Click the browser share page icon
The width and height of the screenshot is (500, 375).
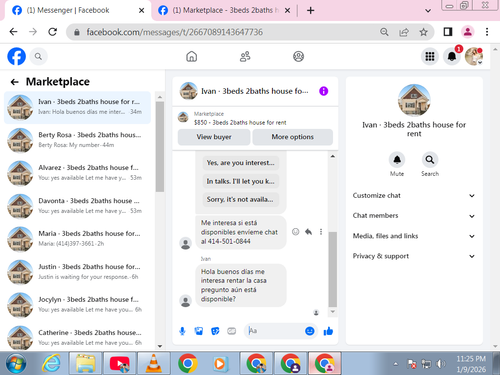tap(404, 32)
